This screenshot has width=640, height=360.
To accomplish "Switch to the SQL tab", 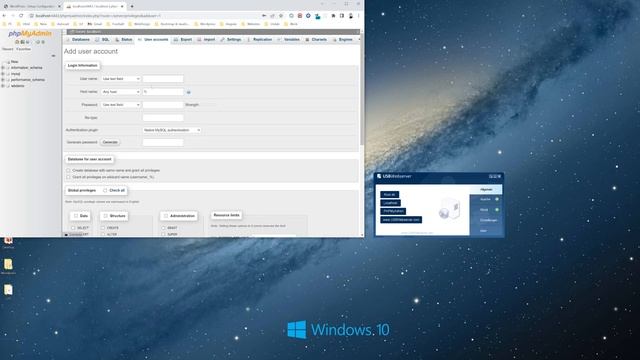I will point(102,40).
